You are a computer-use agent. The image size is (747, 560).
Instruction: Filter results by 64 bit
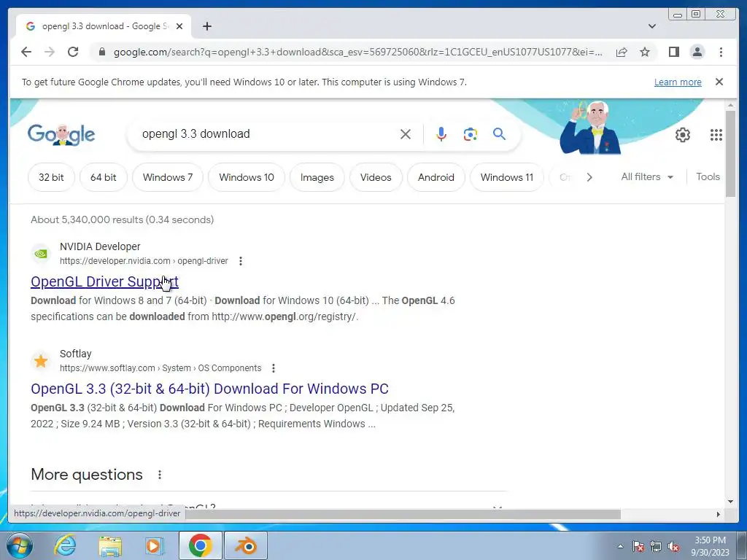tap(104, 177)
